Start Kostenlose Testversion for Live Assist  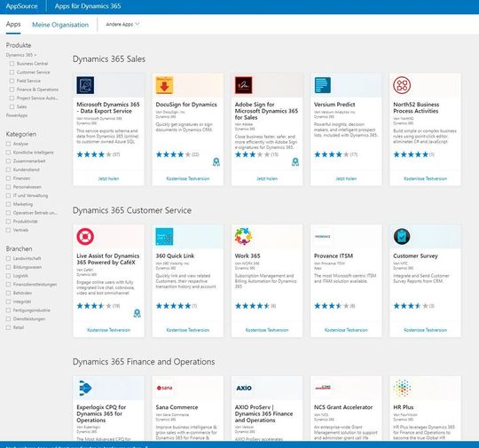click(x=108, y=330)
